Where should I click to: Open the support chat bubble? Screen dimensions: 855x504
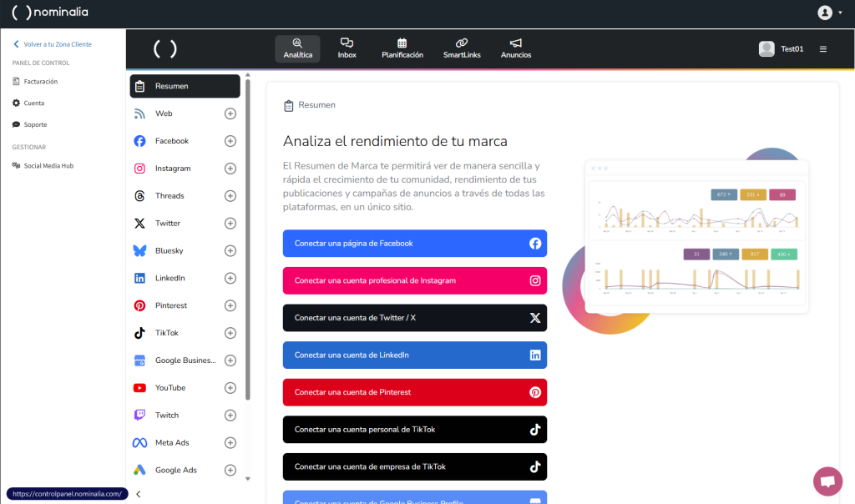coord(827,481)
